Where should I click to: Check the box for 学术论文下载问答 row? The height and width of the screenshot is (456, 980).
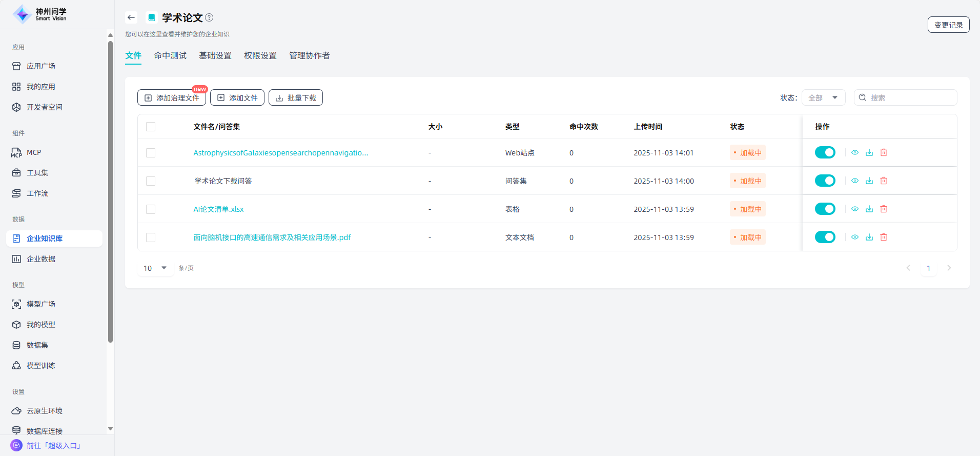pyautogui.click(x=151, y=181)
